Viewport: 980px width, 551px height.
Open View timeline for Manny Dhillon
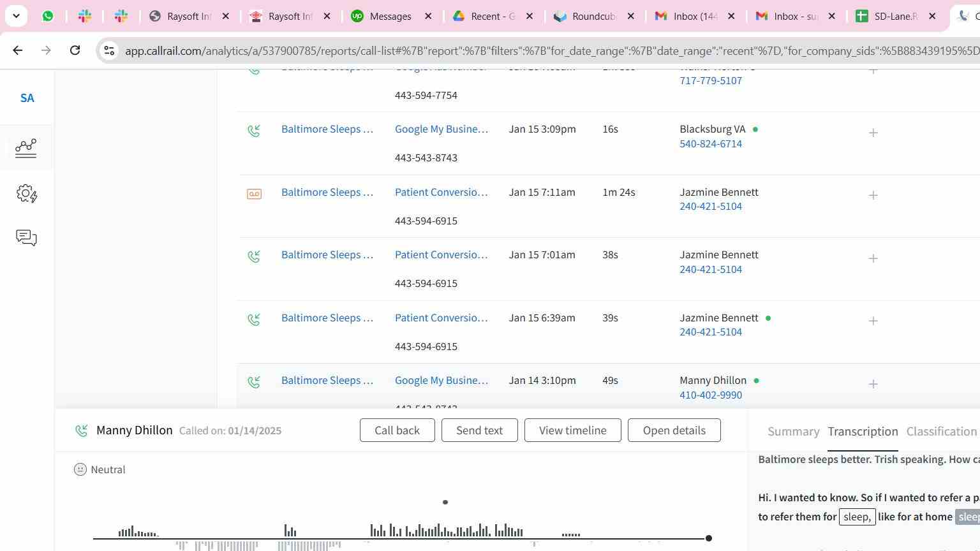click(573, 430)
